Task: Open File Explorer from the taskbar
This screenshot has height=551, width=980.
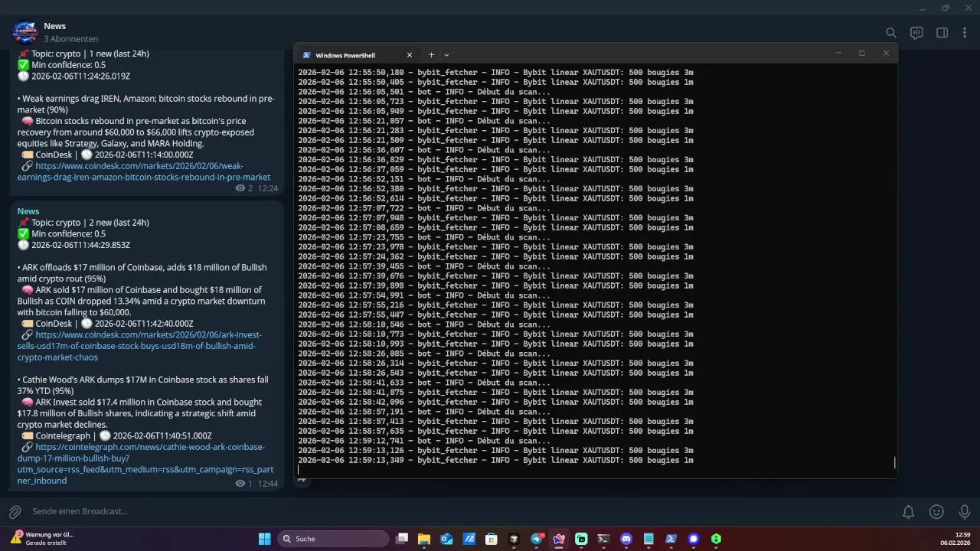Action: point(424,539)
